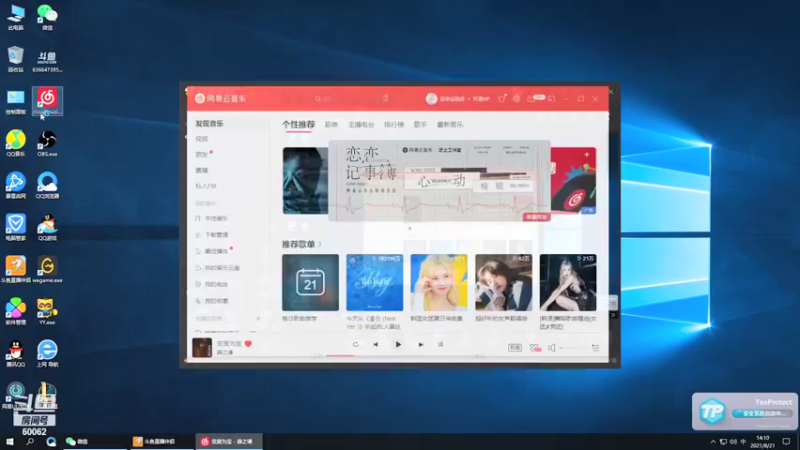Click the 恋恋记事簿 center banner
Image resolution: width=800 pixels, height=450 pixels.
pos(439,181)
